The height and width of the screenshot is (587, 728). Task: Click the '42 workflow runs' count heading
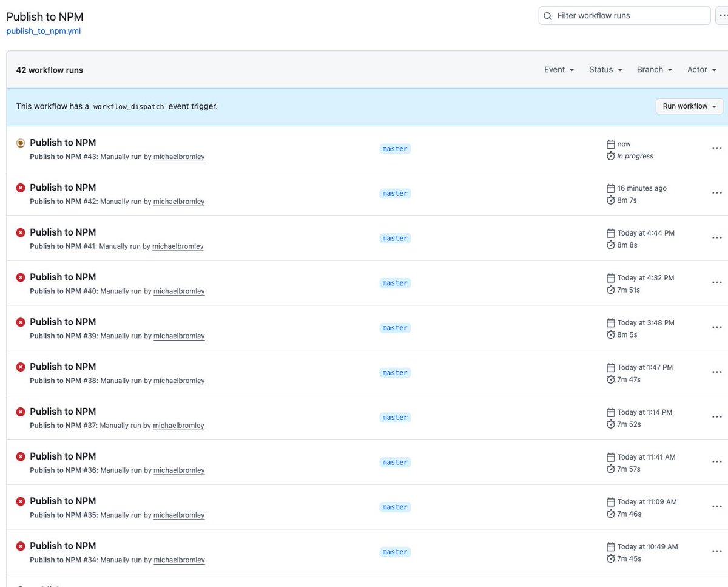50,70
